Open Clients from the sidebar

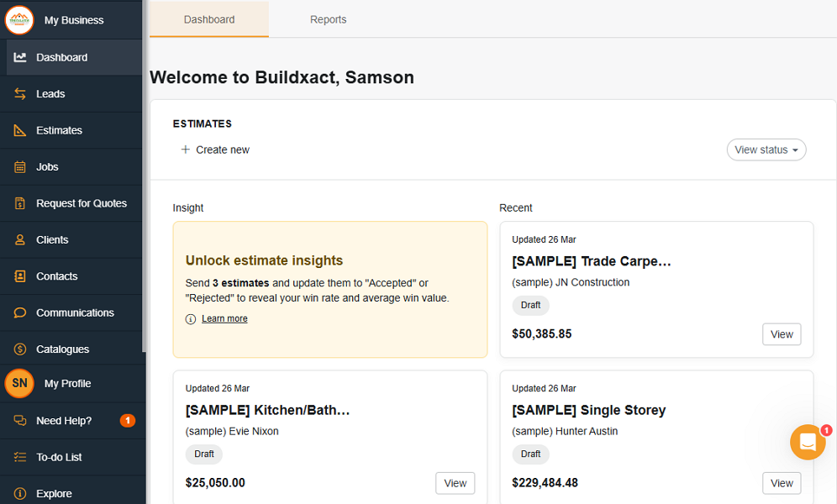coord(71,240)
